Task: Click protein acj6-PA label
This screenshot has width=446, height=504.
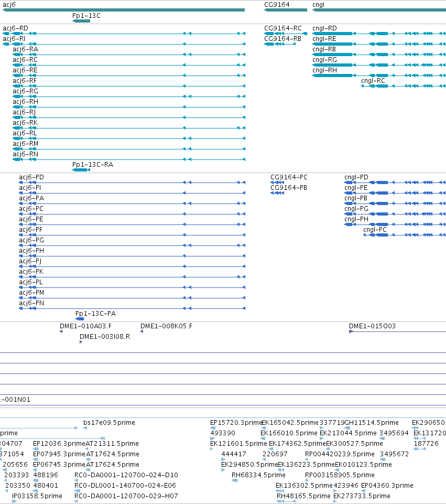Action: click(x=31, y=198)
